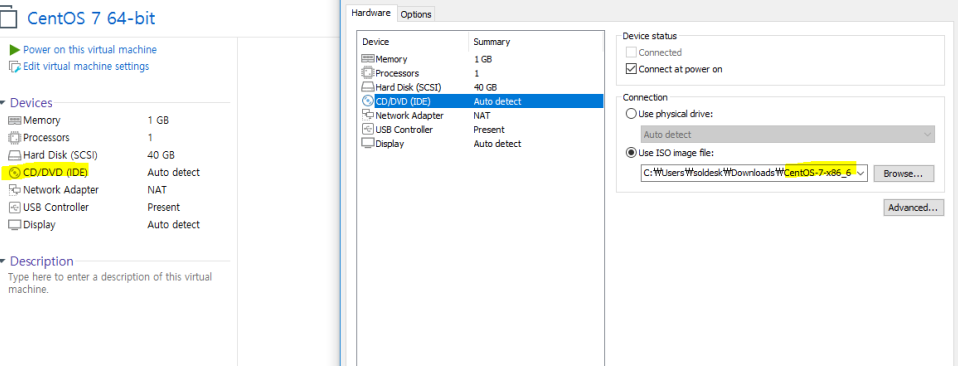Click 1 GB value in Devices panel
The height and width of the screenshot is (366, 958).
[x=159, y=121]
